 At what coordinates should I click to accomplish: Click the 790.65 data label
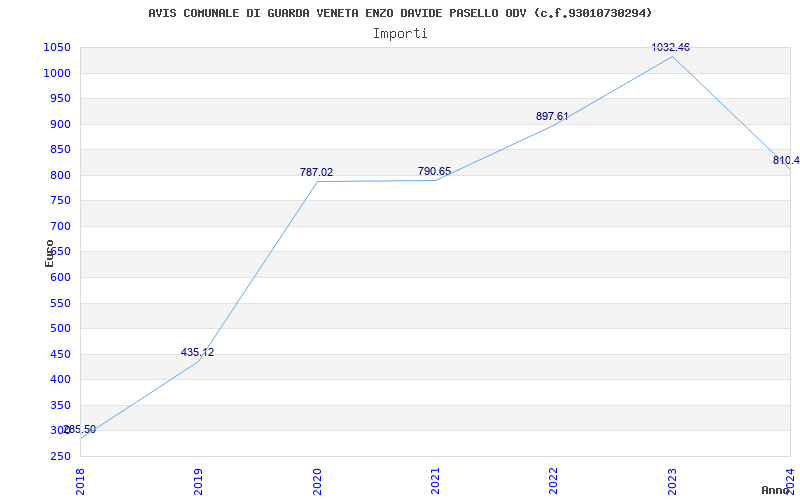point(434,171)
